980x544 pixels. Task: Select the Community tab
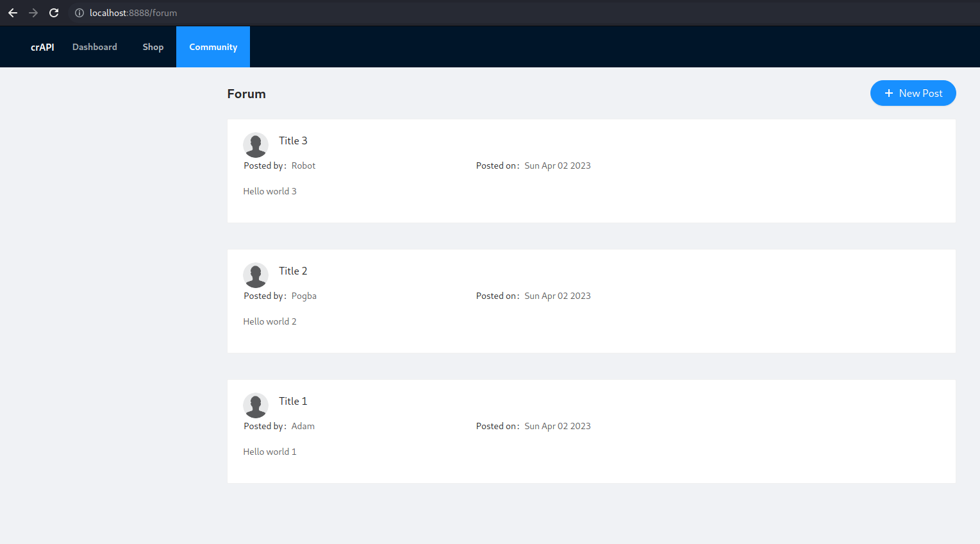(213, 47)
